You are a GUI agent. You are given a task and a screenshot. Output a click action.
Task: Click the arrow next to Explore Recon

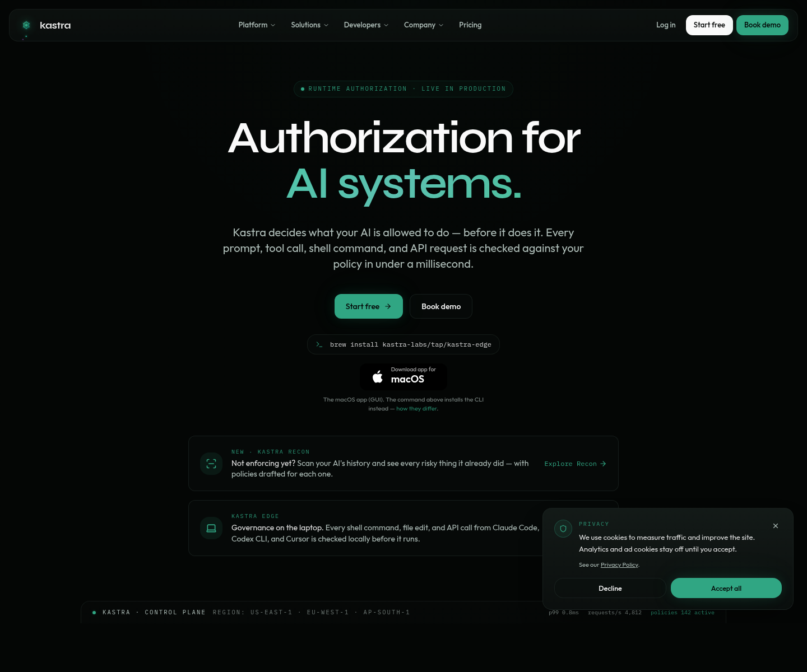click(x=604, y=464)
